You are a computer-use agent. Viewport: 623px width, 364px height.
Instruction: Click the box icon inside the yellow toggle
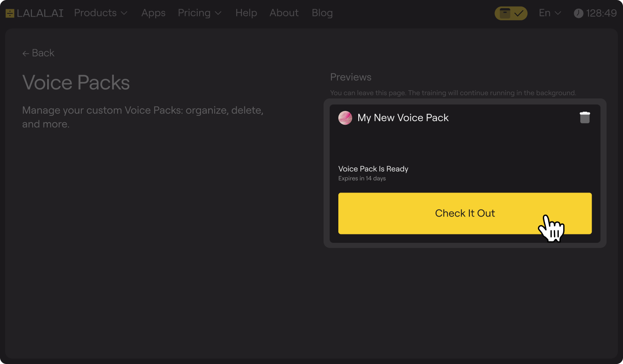point(505,13)
